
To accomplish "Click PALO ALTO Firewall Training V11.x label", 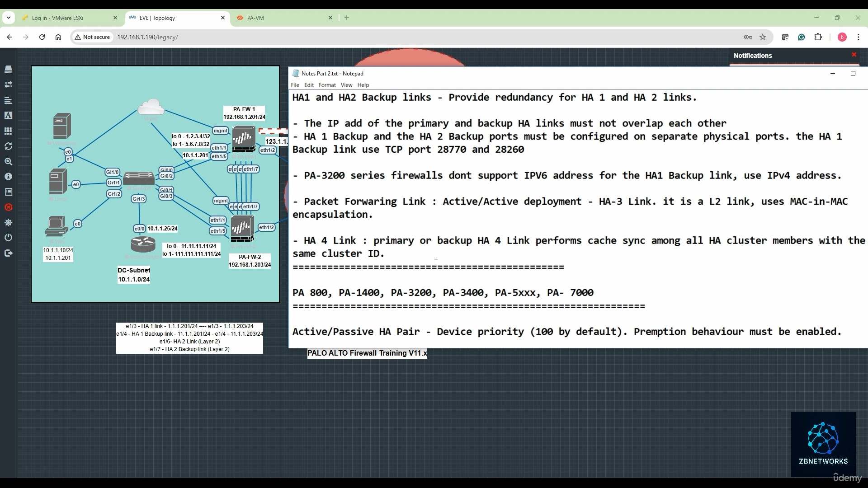I will 367,353.
